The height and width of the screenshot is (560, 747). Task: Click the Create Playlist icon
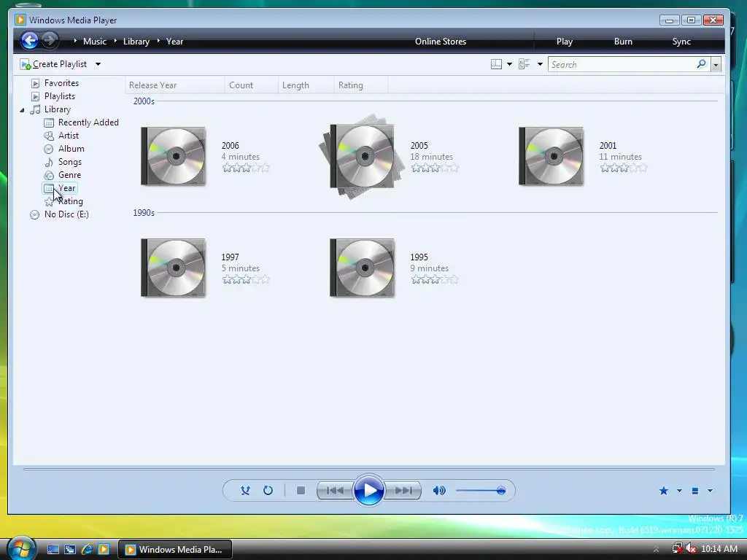[26, 64]
